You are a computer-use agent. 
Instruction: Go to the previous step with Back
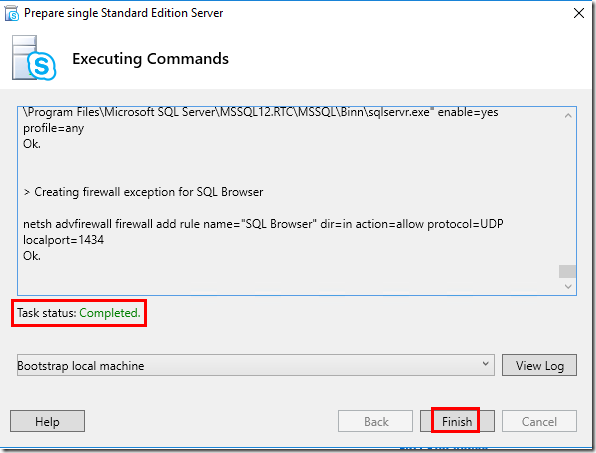(x=376, y=421)
